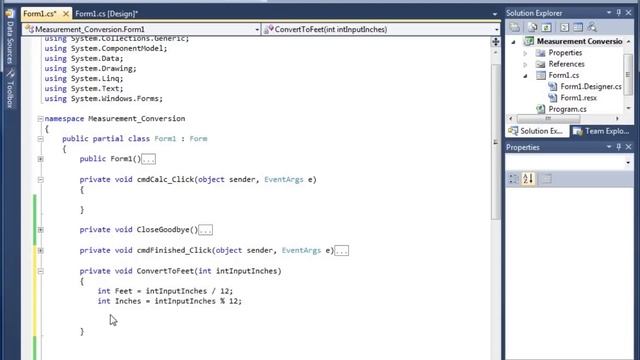Click the Solution Explorer vertical scrollbar thumb
The width and height of the screenshot is (640, 360).
tap(628, 74)
